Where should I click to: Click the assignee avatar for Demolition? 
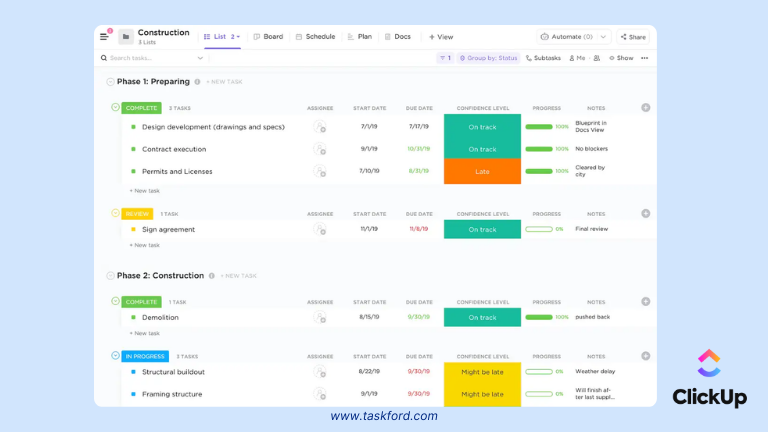(320, 318)
